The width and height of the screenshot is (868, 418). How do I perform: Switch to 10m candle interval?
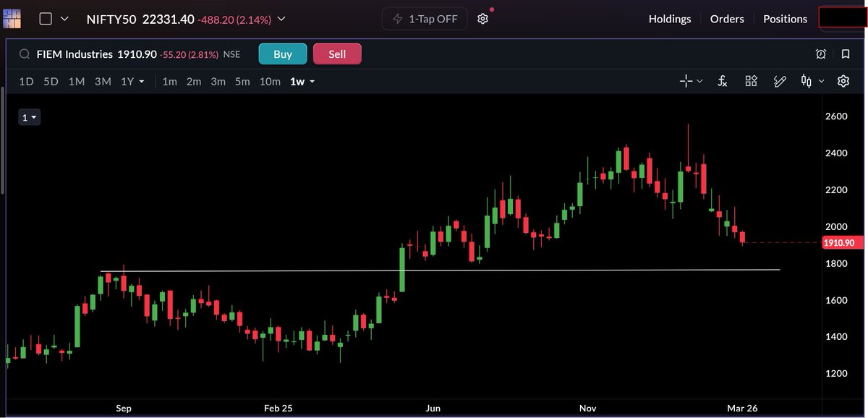(270, 82)
